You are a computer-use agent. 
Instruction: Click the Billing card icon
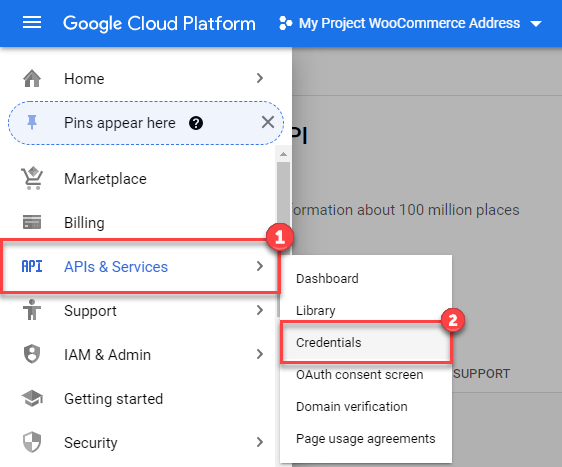pos(32,222)
